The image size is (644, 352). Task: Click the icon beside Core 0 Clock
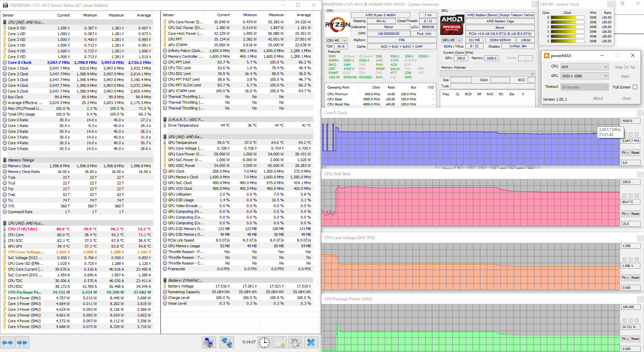(x=5, y=62)
